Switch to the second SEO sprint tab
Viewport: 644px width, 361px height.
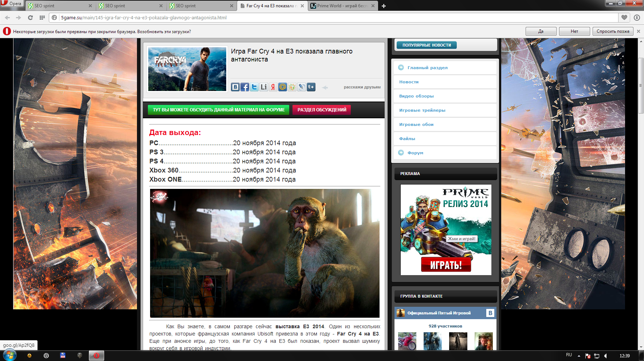click(131, 6)
